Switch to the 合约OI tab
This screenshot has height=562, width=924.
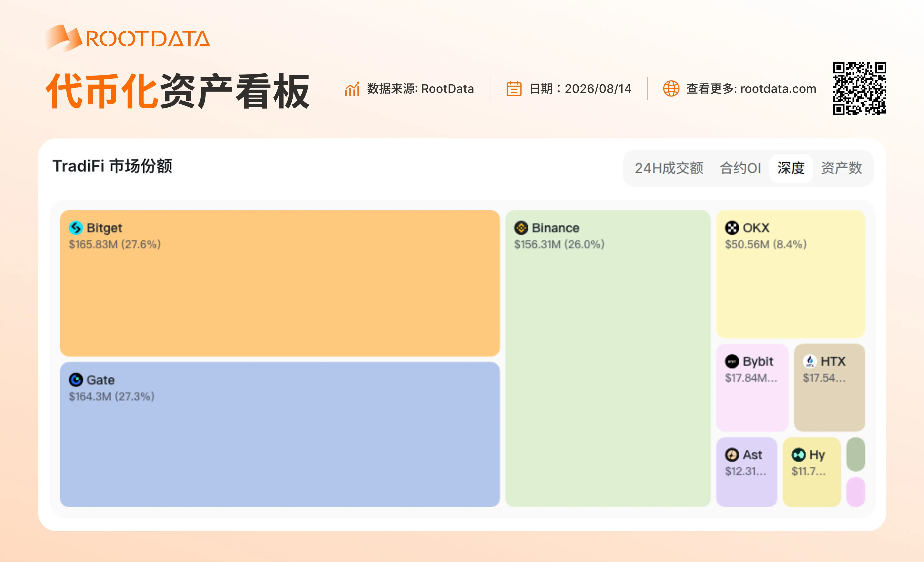click(740, 168)
